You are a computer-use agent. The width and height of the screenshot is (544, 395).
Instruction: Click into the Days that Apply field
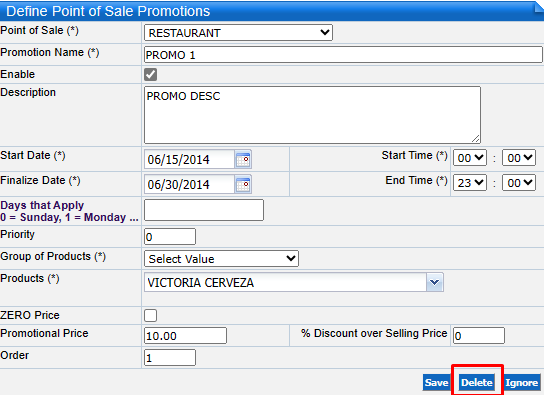click(x=204, y=210)
